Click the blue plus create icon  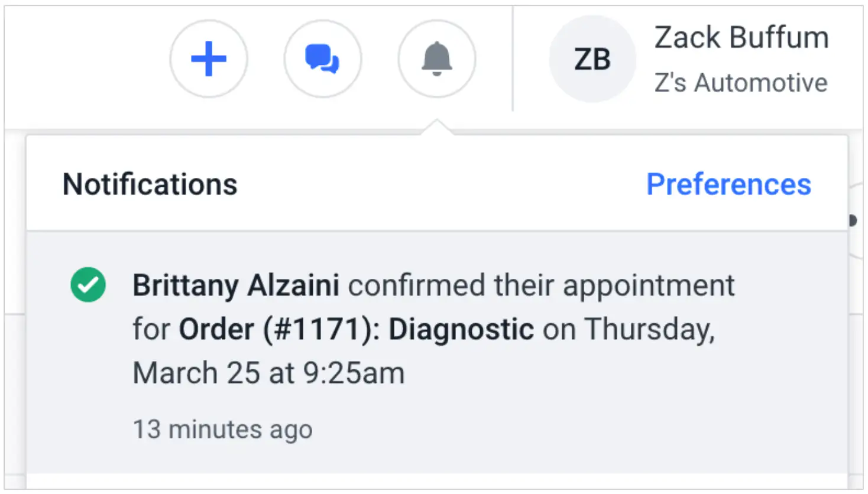tap(209, 59)
